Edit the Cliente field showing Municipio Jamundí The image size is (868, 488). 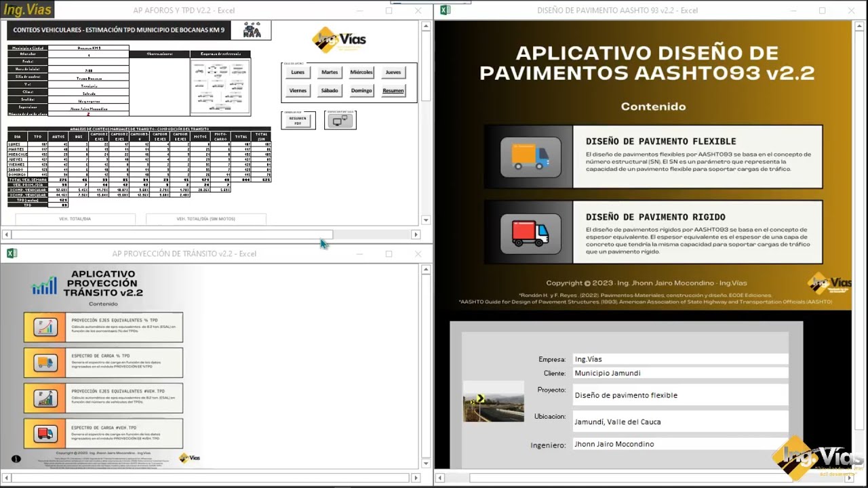pos(680,373)
